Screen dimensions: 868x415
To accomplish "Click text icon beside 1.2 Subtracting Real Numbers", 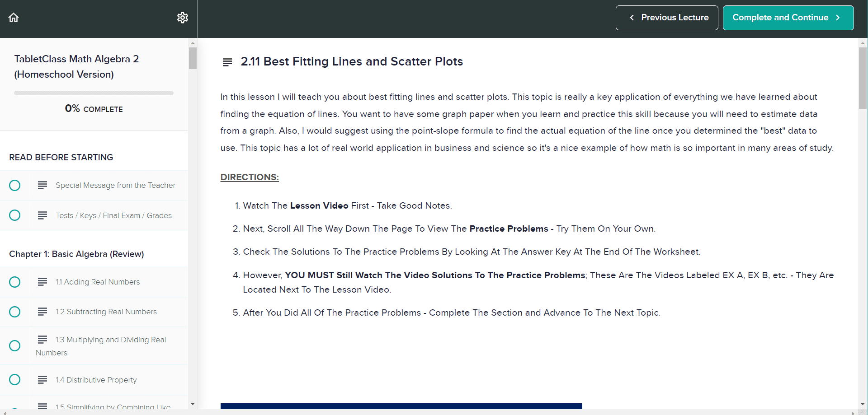I will tap(42, 312).
